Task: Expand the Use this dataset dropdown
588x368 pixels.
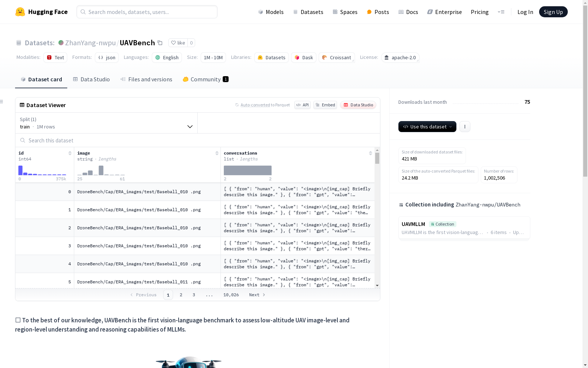Action: coord(427,127)
